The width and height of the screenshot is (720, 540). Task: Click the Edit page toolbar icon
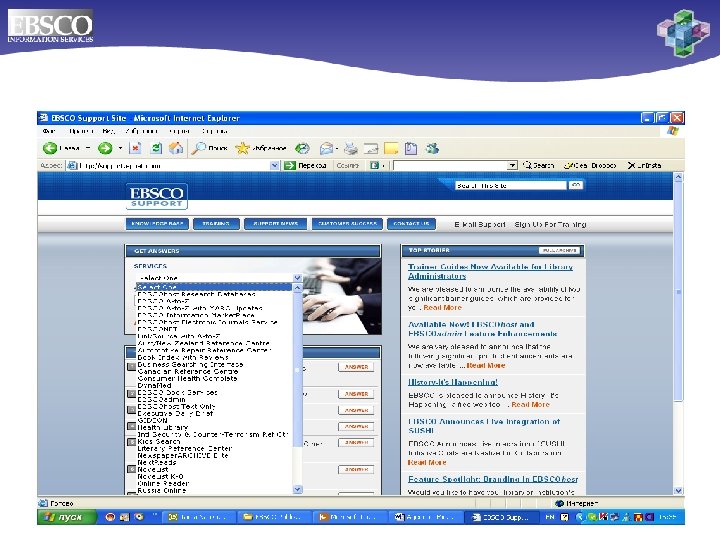pos(371,148)
